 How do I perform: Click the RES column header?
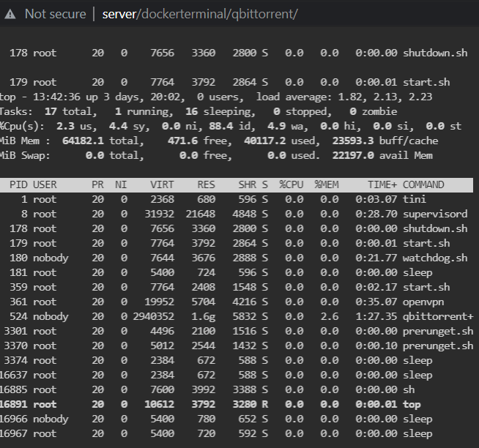(207, 184)
